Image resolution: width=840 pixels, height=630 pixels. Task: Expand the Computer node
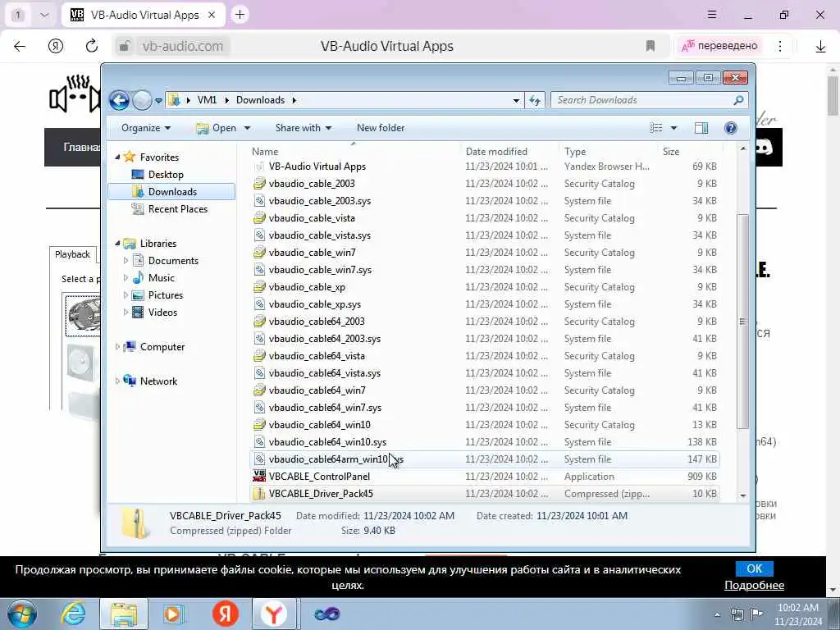pyautogui.click(x=117, y=347)
